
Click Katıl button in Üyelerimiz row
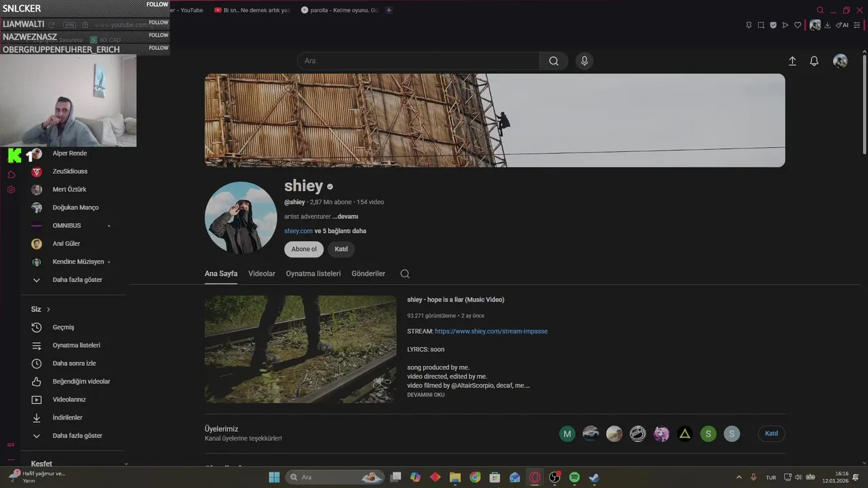[772, 434]
